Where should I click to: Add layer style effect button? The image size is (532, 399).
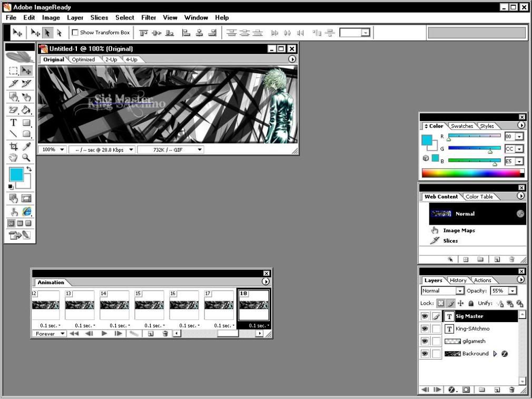[x=451, y=390]
